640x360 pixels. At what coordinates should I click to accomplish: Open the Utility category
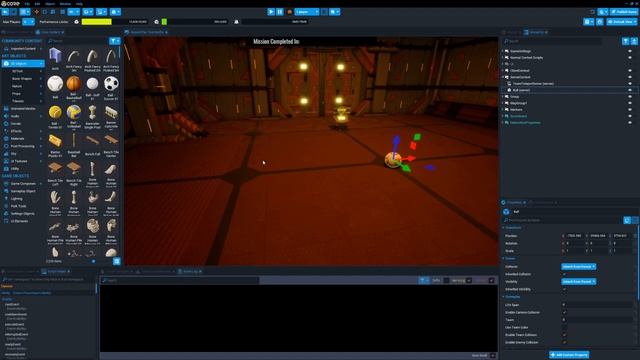click(15, 169)
